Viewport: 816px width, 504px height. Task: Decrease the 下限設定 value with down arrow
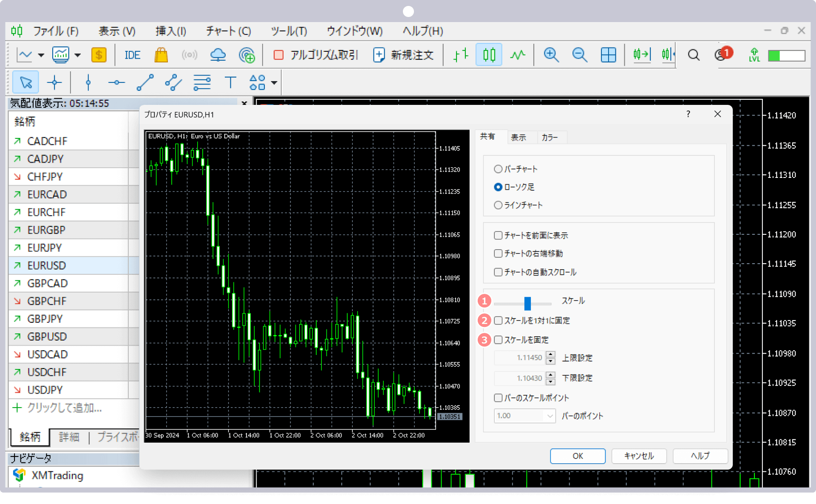click(551, 381)
